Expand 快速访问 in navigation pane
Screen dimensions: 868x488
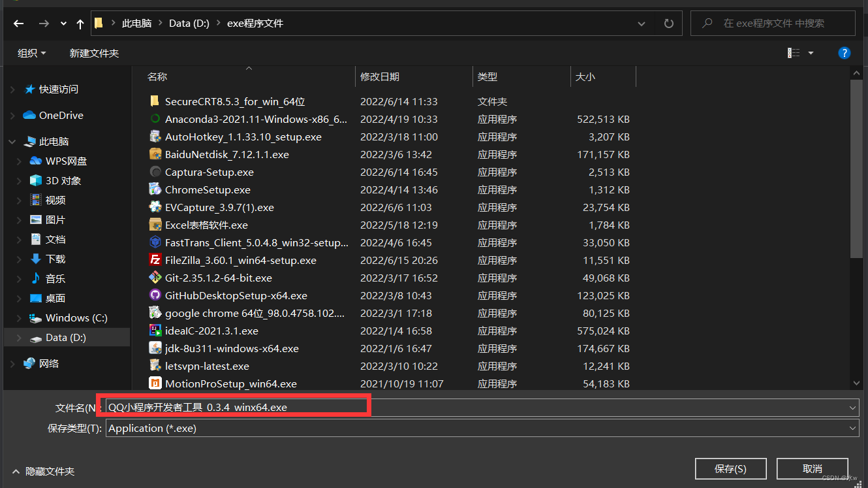point(12,89)
